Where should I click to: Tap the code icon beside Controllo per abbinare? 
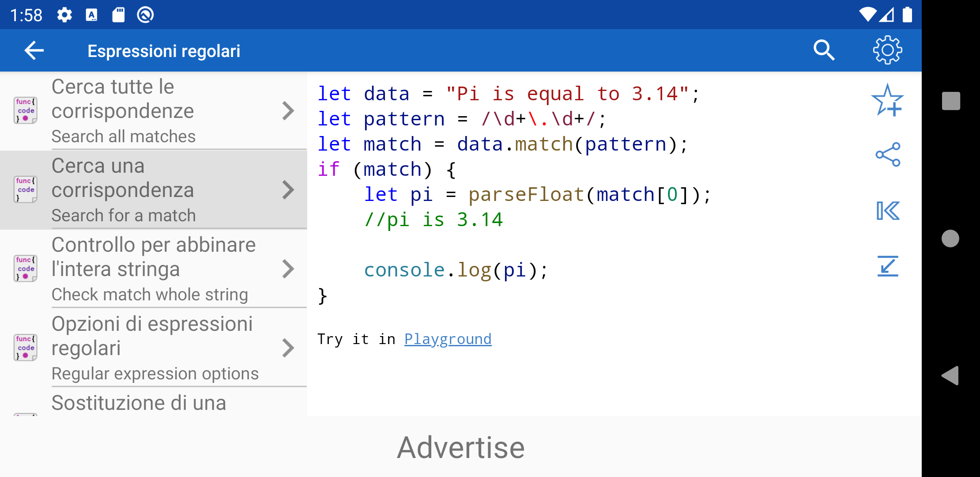point(25,269)
